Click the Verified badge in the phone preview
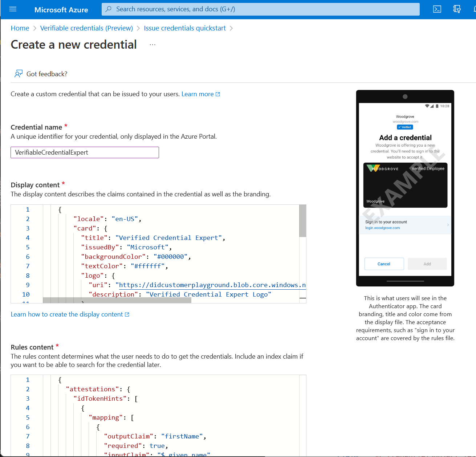 tap(405, 127)
